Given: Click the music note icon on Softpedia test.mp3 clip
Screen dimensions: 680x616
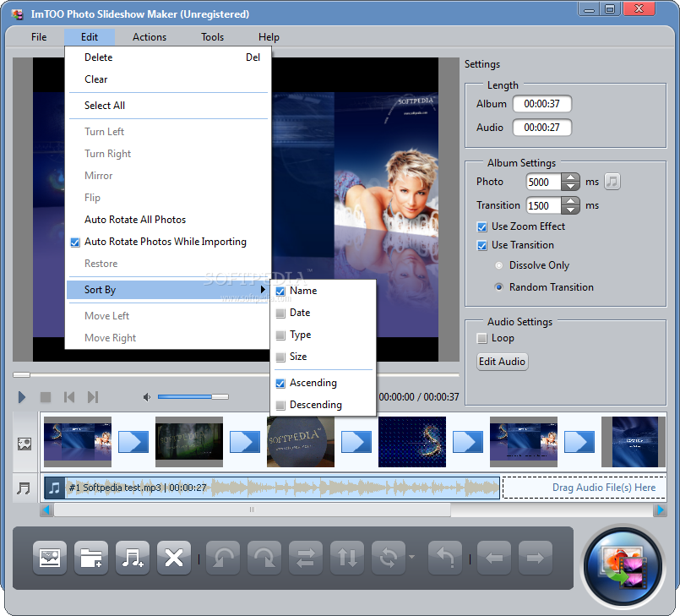Looking at the screenshot, I should pos(54,488).
